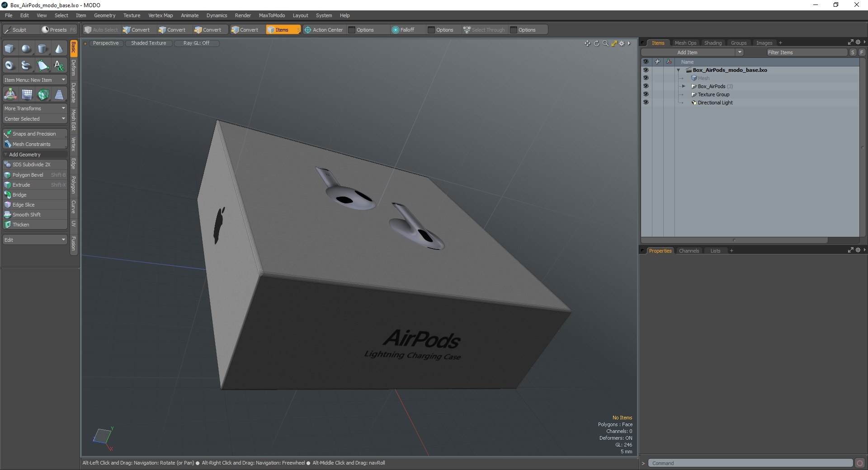Select the pen polygon tool
This screenshot has height=470, width=868.
click(x=42, y=66)
